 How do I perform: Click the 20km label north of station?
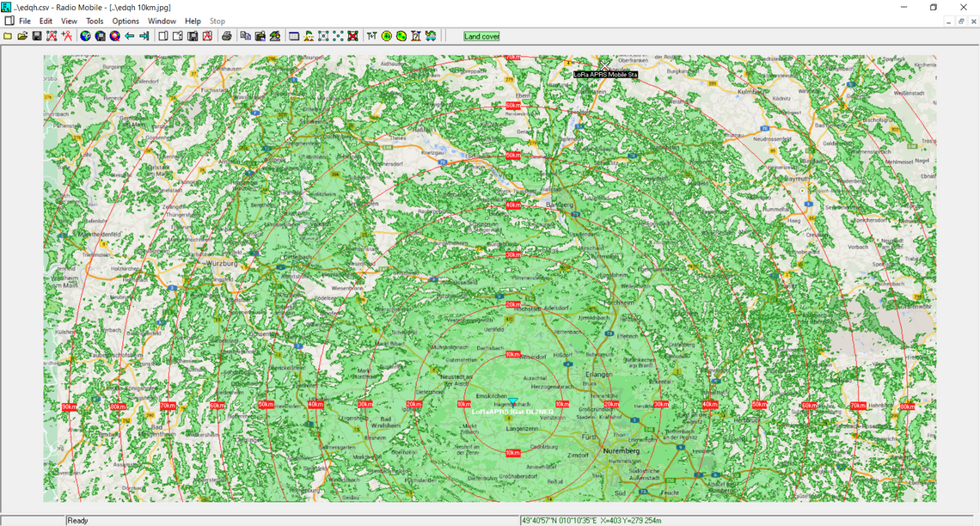(512, 304)
